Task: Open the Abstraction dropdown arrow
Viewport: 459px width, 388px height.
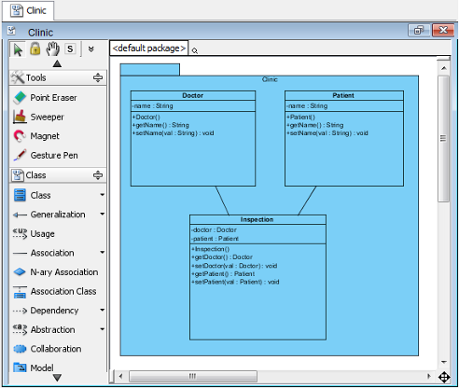Action: (x=102, y=329)
